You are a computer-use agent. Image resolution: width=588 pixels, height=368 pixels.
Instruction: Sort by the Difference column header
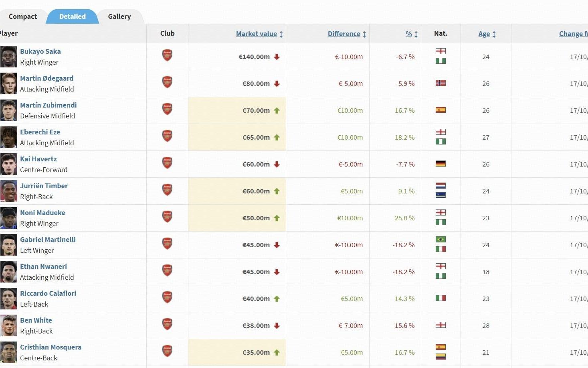click(x=344, y=34)
